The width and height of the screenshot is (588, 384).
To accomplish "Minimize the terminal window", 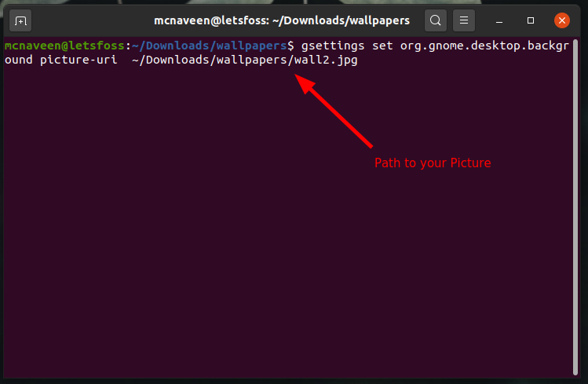I will tap(499, 20).
